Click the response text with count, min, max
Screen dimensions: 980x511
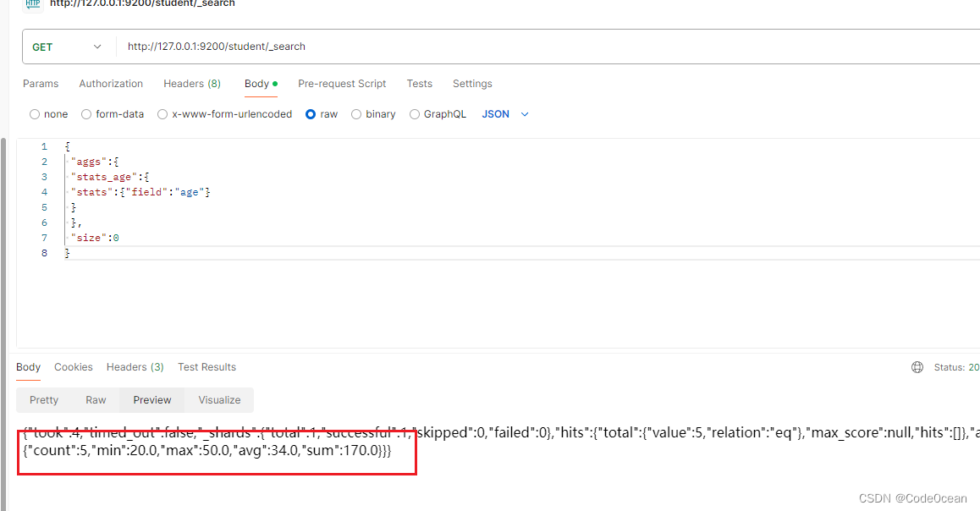[x=206, y=450]
